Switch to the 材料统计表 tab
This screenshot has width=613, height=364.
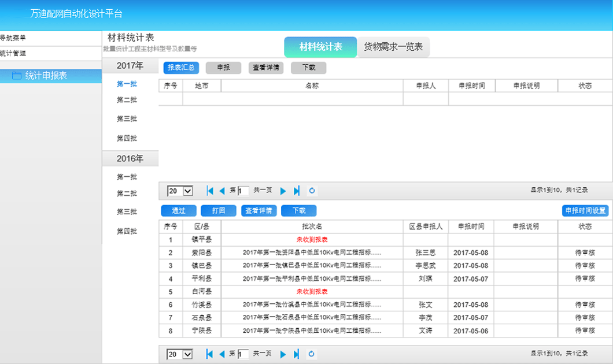[x=320, y=47]
